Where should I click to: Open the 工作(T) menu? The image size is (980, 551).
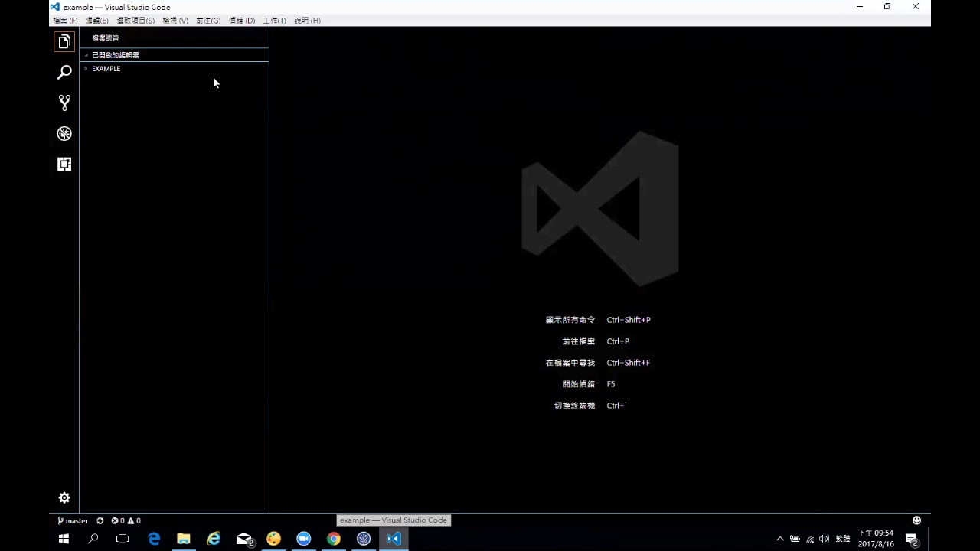click(x=274, y=21)
